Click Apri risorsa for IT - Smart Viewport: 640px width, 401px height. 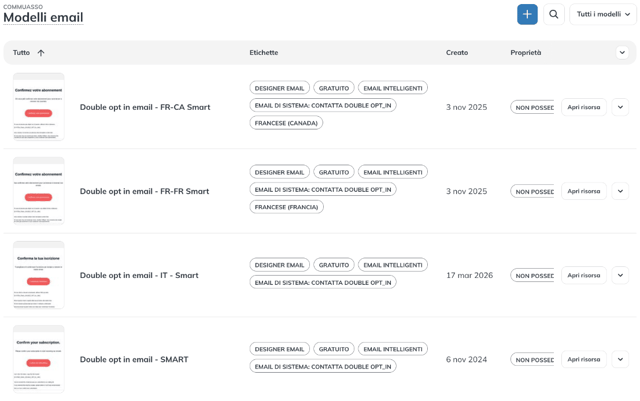click(x=584, y=276)
